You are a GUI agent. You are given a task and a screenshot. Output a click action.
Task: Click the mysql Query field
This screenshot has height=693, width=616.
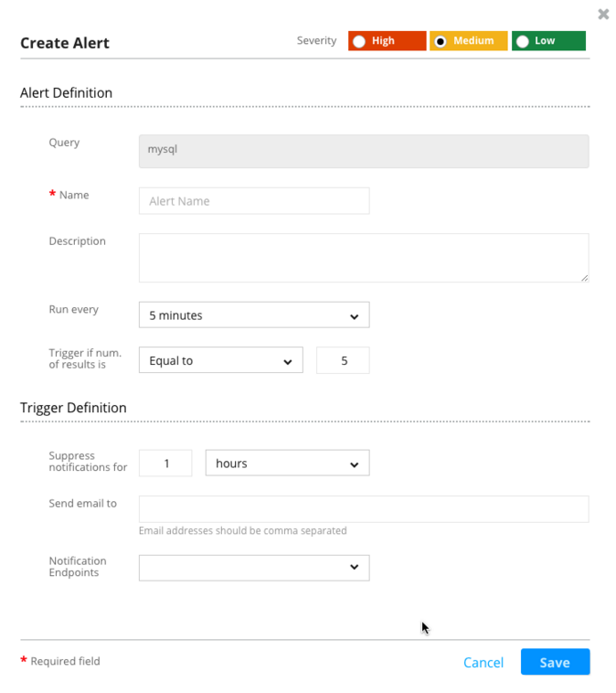click(x=364, y=151)
